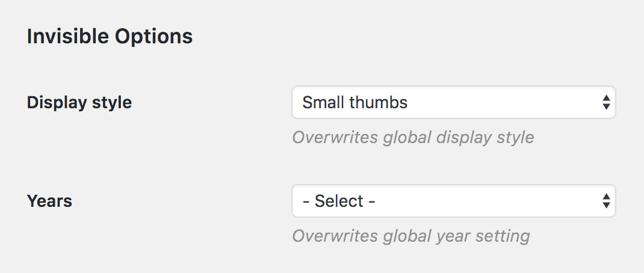Open the Years dropdown
Screen dimensions: 644x273
pyautogui.click(x=453, y=201)
